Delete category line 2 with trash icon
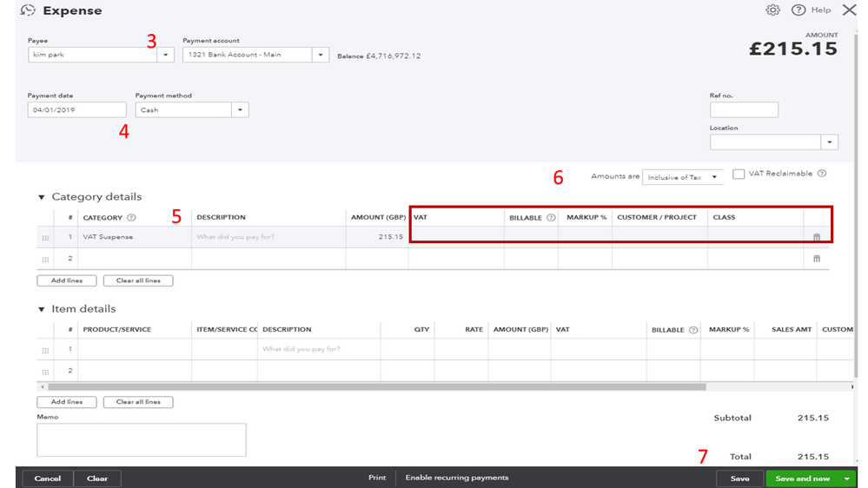This screenshot has height=488, width=868. tap(817, 259)
